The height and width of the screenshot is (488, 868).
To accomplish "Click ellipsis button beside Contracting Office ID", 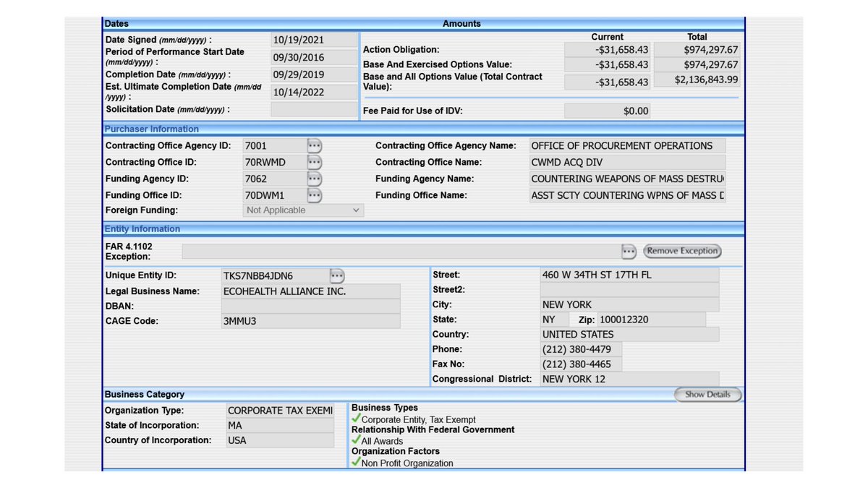I will click(314, 162).
